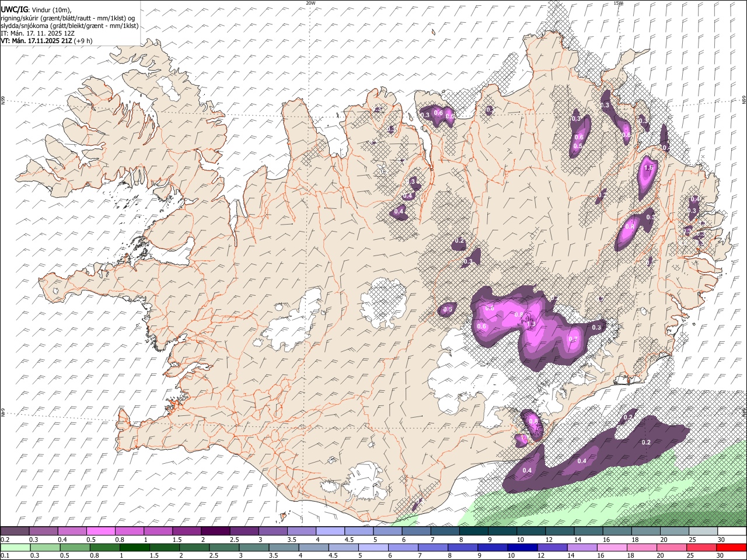Pick the gray-green 2.5 swatch in rain legend

pyautogui.click(x=224, y=547)
